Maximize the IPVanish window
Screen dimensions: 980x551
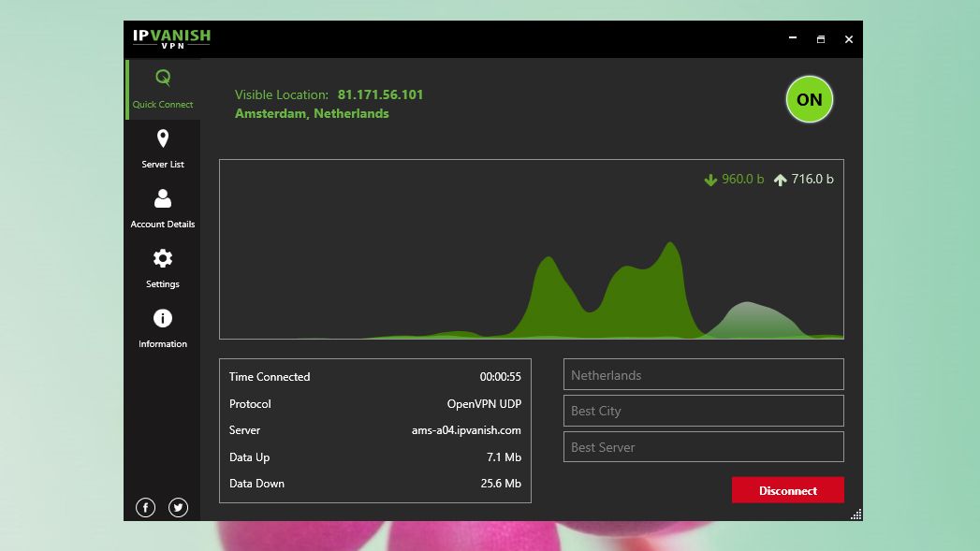(x=821, y=38)
